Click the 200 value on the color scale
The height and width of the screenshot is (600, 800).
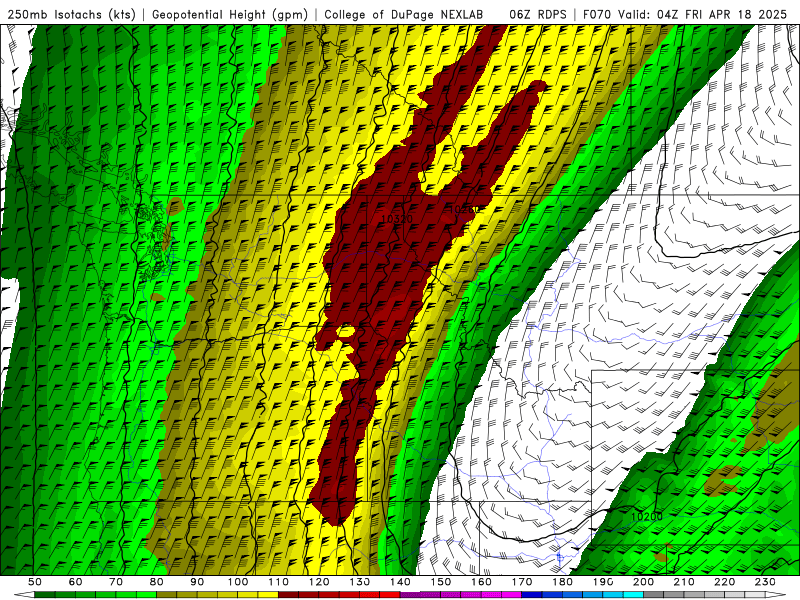[x=643, y=582]
